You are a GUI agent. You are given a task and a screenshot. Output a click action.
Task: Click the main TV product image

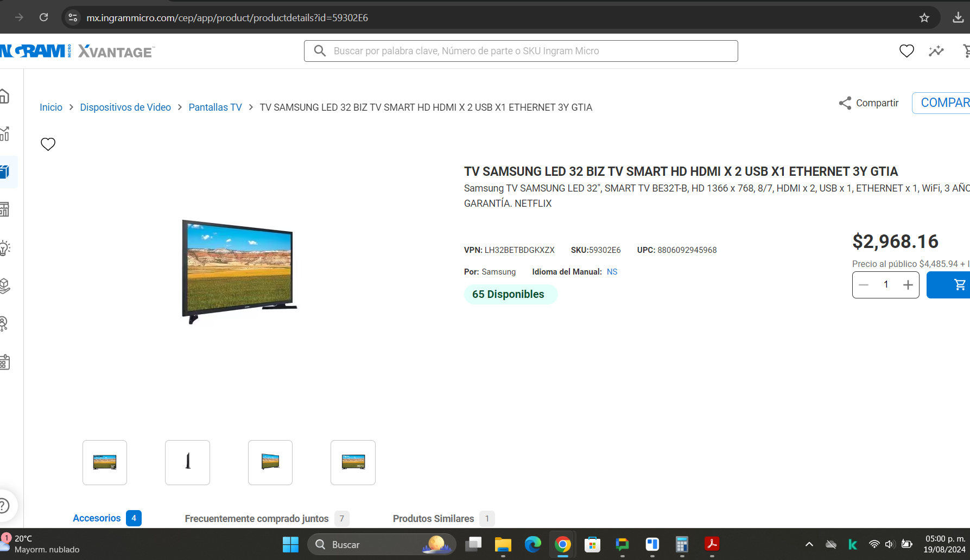239,272
